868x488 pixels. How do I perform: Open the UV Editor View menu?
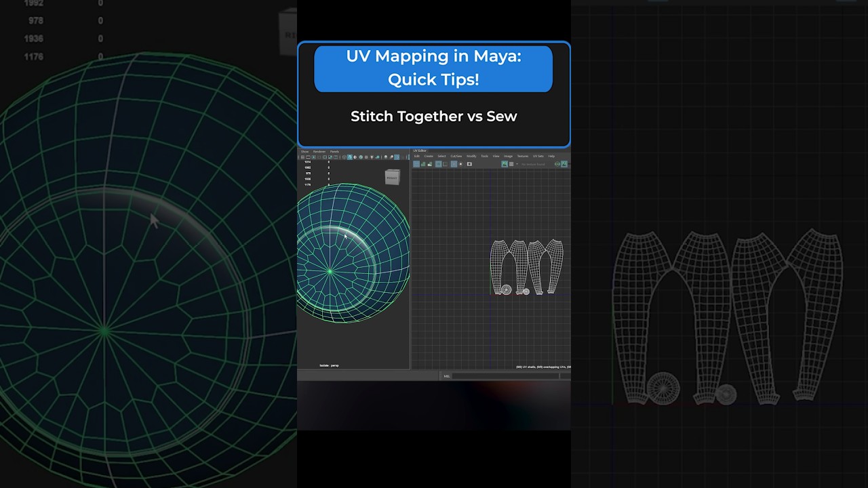click(496, 156)
